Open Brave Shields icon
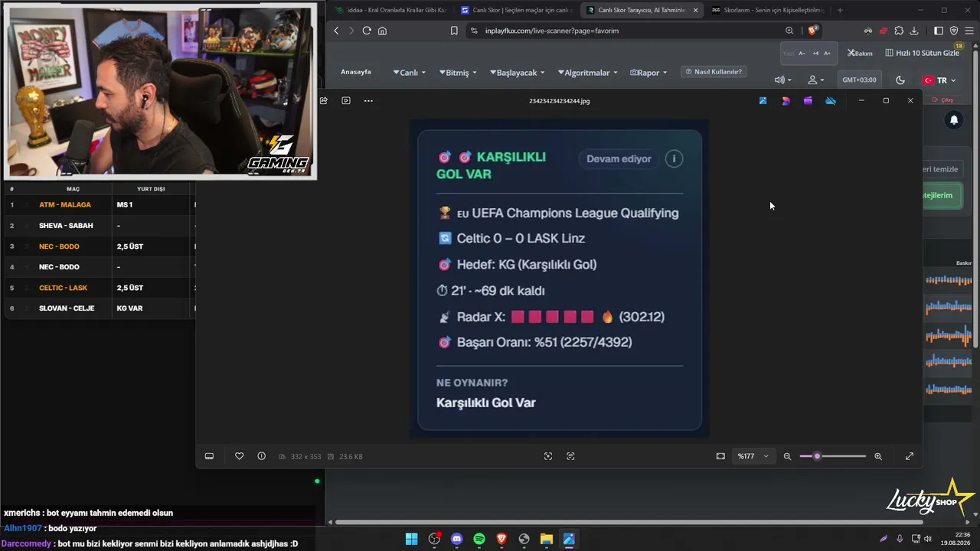Screen dimensions: 980x551 (813, 31)
